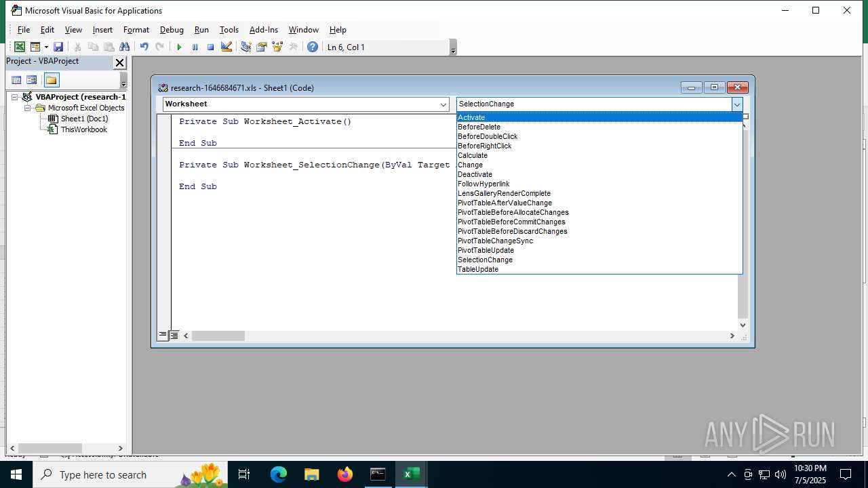Image resolution: width=868 pixels, height=488 pixels.
Task: Open the Format menu
Action: point(136,30)
